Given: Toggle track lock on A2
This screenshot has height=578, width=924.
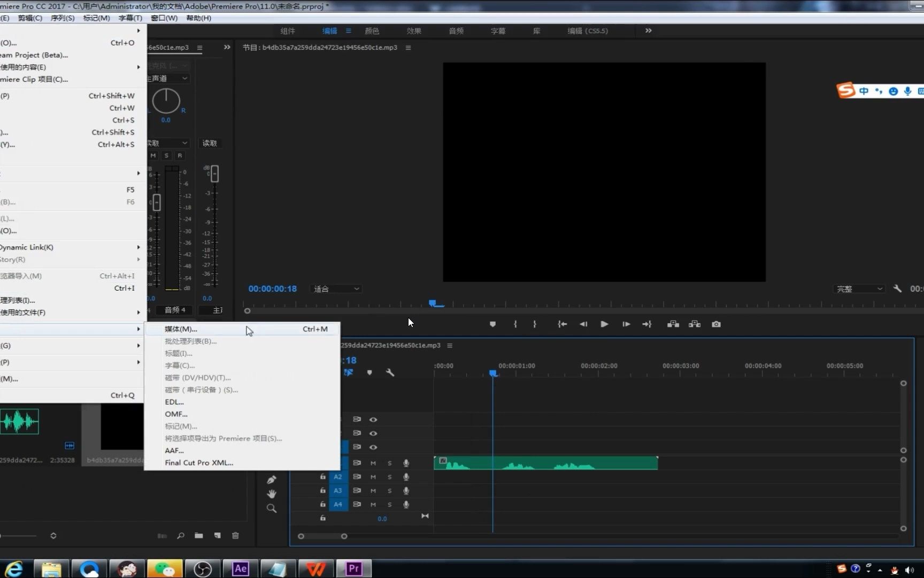Looking at the screenshot, I should (322, 476).
